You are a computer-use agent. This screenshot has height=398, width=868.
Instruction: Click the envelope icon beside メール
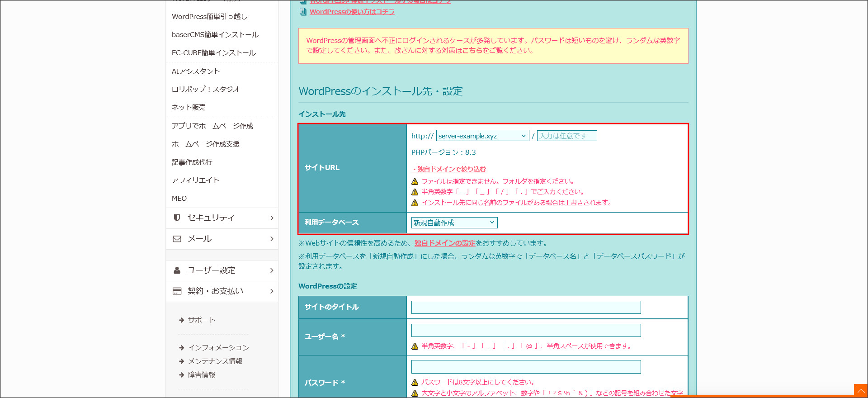(177, 239)
